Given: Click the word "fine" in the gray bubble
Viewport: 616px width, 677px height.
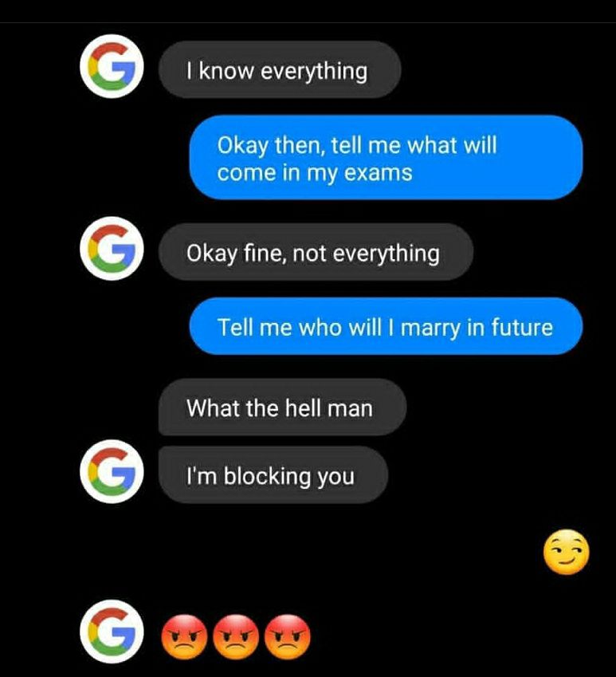Looking at the screenshot, I should (x=264, y=253).
